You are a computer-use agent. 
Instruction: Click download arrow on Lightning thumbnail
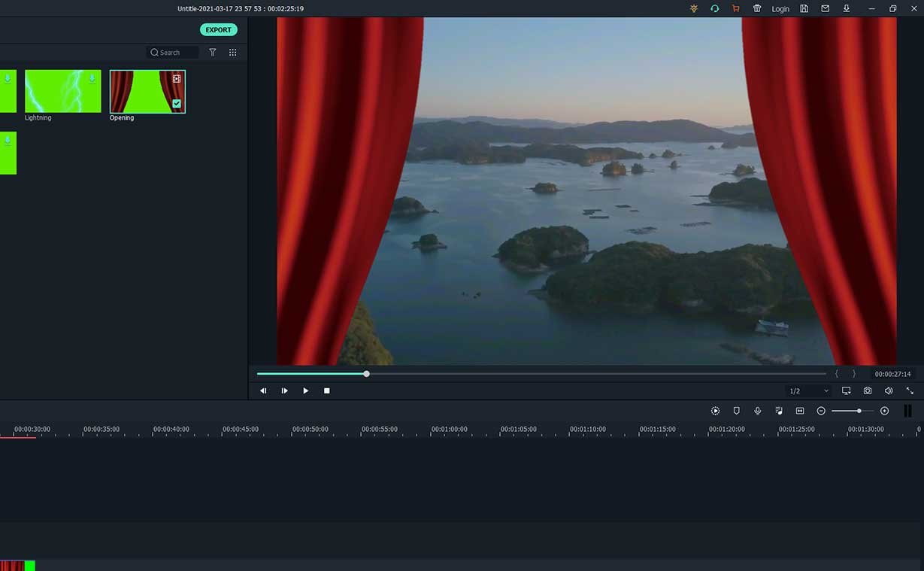[x=92, y=78]
